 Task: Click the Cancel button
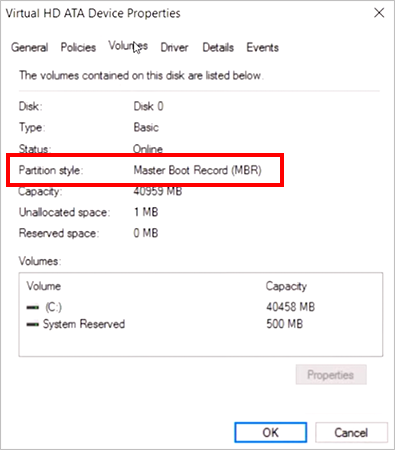coord(351,432)
